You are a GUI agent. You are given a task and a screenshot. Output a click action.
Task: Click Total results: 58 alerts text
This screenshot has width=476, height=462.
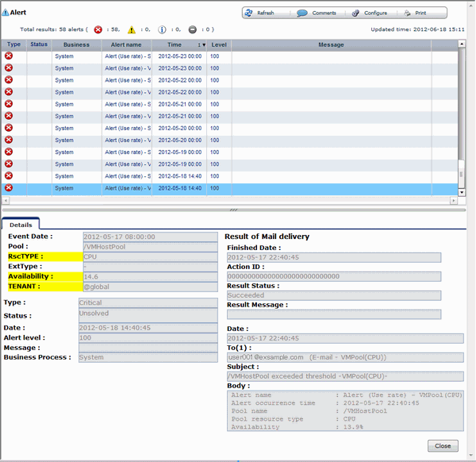click(54, 29)
